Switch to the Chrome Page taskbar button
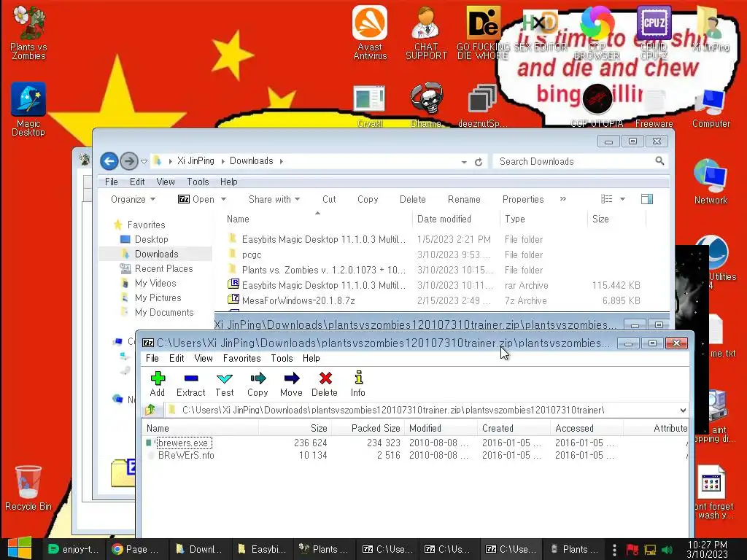Screen dimensions: 747x560 pyautogui.click(x=136, y=549)
